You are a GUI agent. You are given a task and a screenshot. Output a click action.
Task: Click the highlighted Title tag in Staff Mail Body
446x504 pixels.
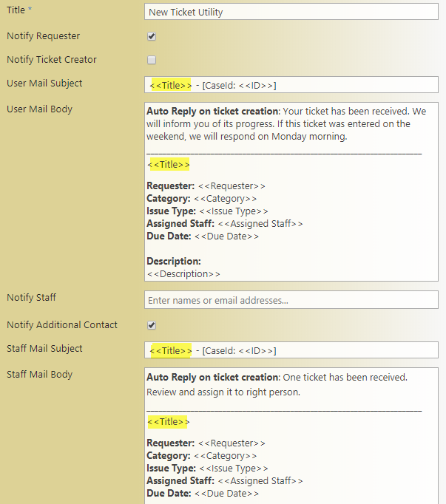(x=169, y=422)
